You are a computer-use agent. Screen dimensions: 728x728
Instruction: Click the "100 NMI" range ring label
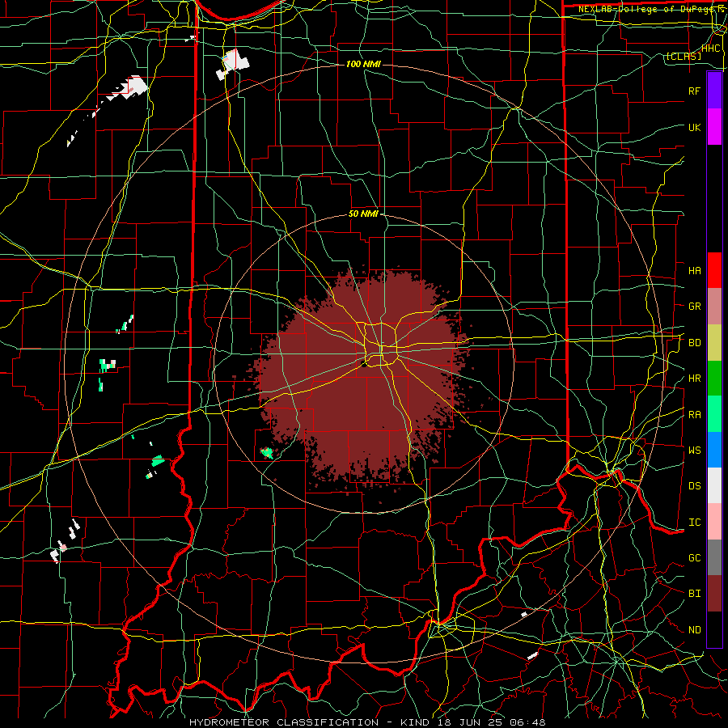(363, 64)
